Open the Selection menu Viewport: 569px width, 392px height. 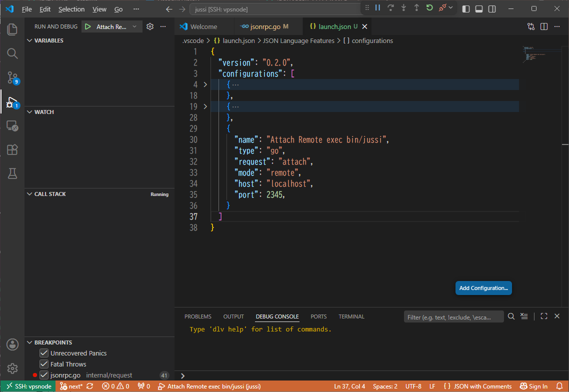tap(71, 9)
